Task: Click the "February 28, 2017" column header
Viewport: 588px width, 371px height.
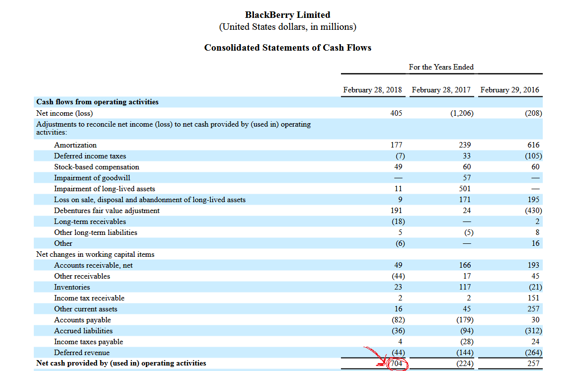Action: pyautogui.click(x=441, y=90)
